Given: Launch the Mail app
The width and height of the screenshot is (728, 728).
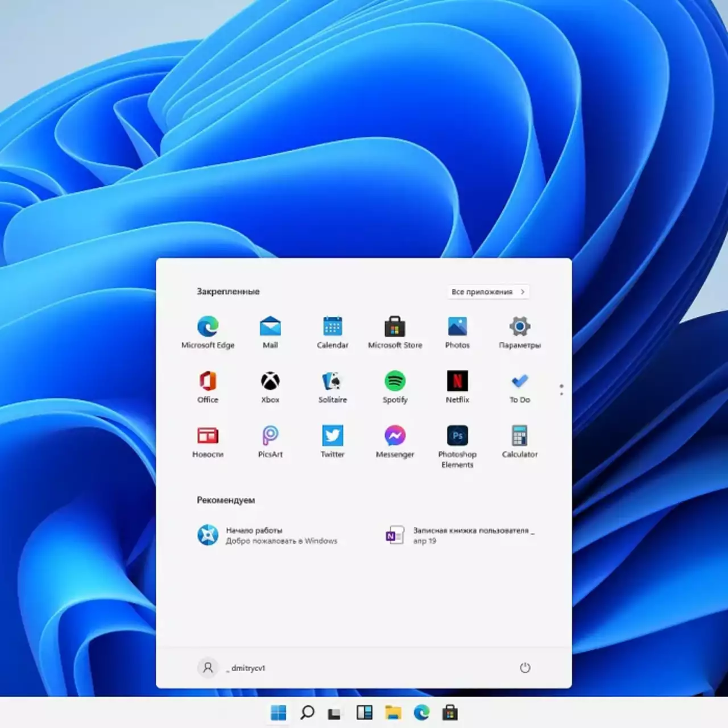Looking at the screenshot, I should click(270, 332).
